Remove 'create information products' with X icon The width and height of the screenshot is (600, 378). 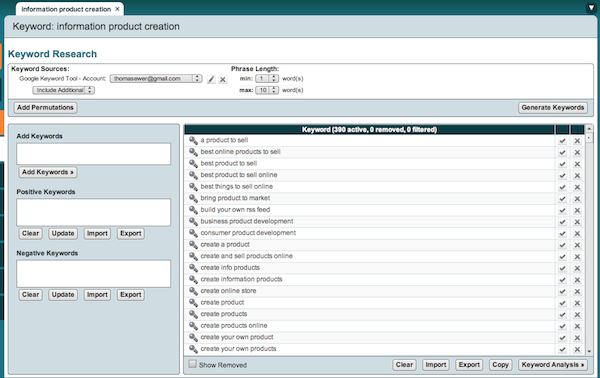(577, 280)
